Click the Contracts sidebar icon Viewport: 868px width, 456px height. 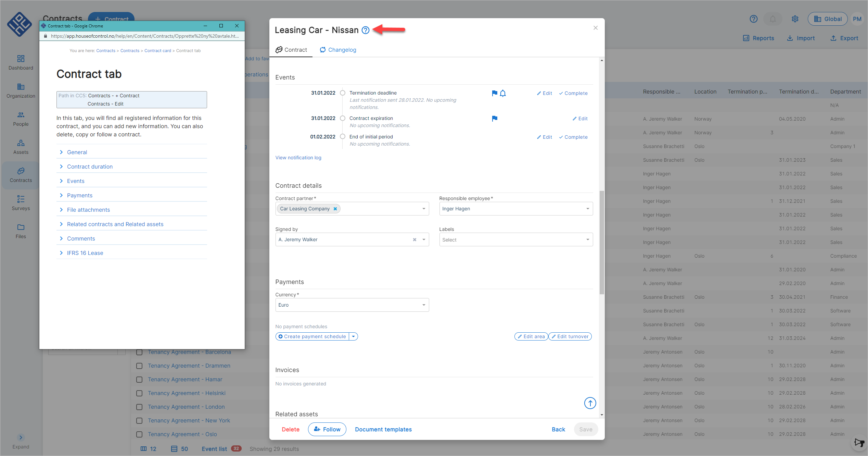21,171
